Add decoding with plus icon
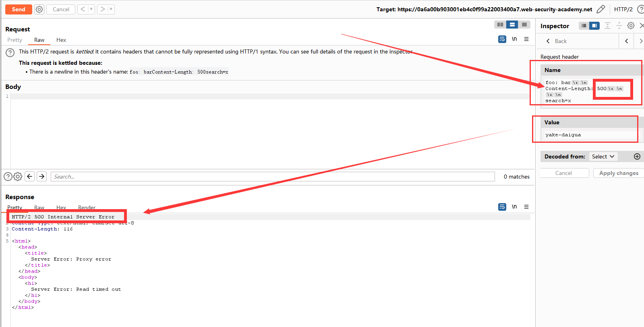The image size is (644, 327). 637,156
